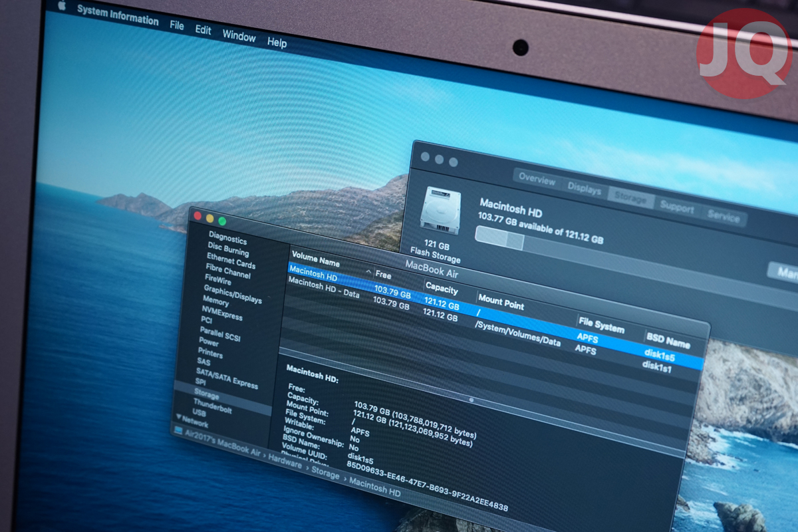The height and width of the screenshot is (532, 798).
Task: Open the System Information menu
Action: pos(118,15)
